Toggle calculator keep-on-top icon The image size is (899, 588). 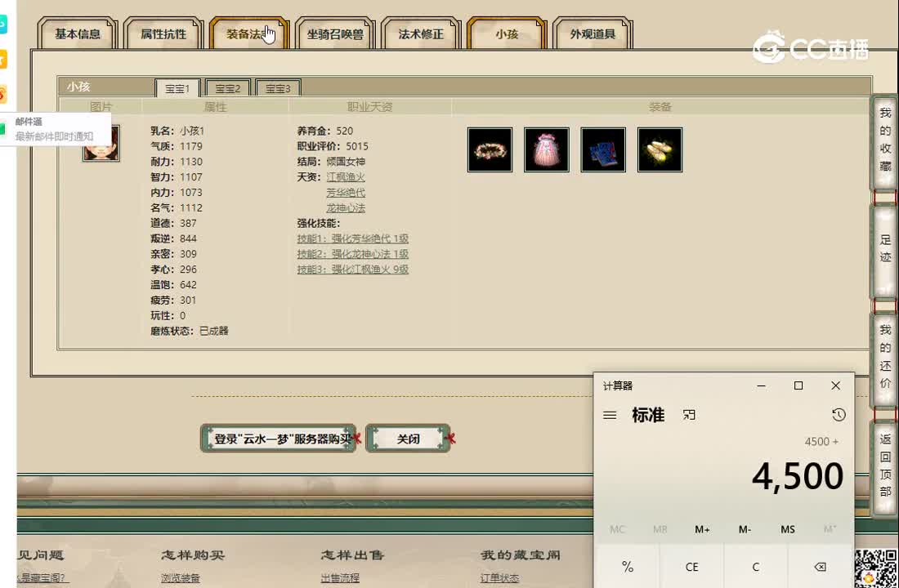tap(689, 415)
